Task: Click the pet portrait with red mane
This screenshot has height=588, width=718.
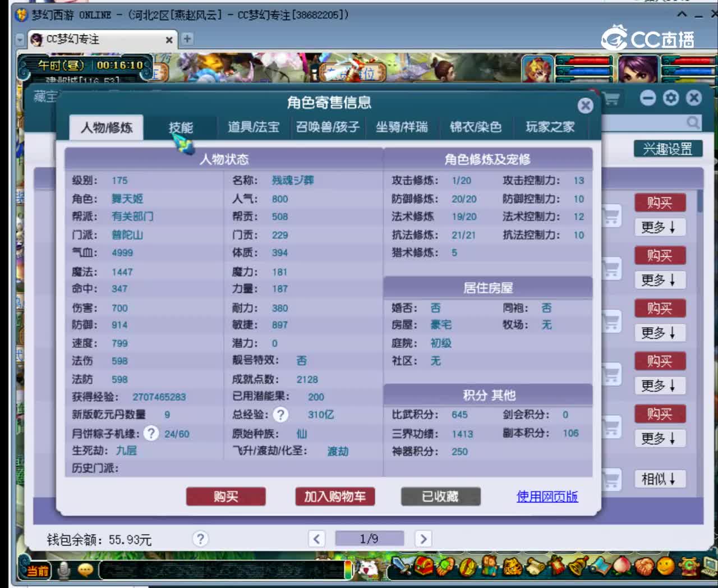Action: pos(537,69)
